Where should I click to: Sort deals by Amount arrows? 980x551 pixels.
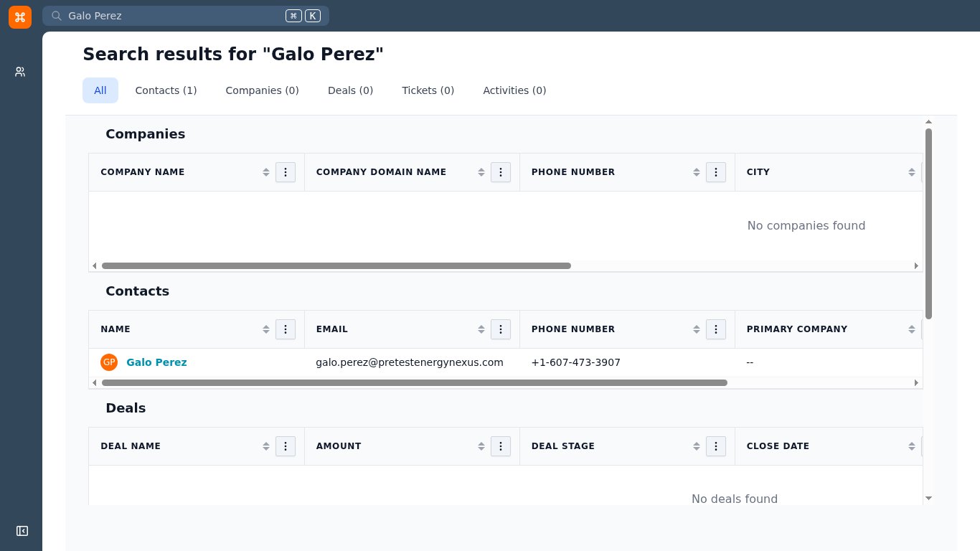click(481, 446)
